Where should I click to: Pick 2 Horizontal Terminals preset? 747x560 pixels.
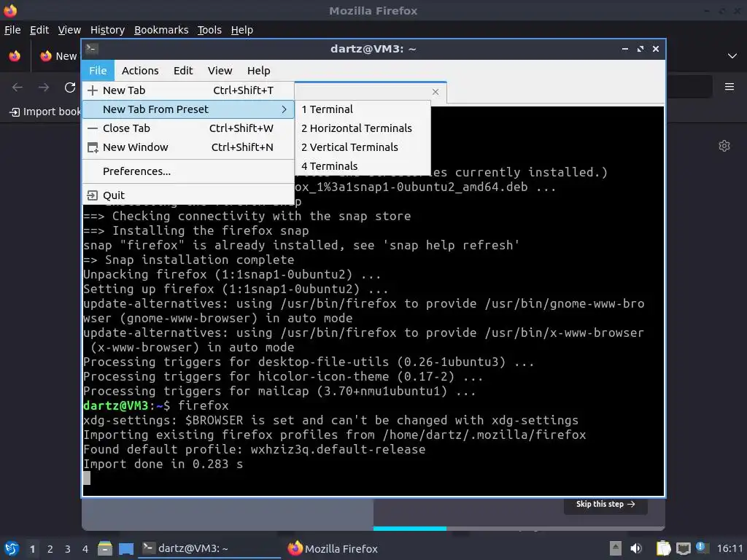363,128
